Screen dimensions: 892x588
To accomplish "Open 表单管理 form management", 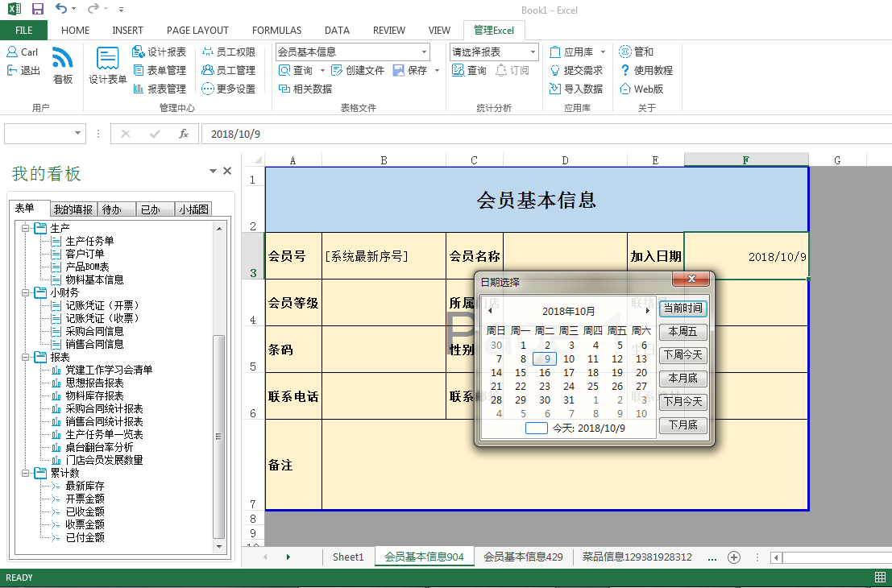I will 160,70.
